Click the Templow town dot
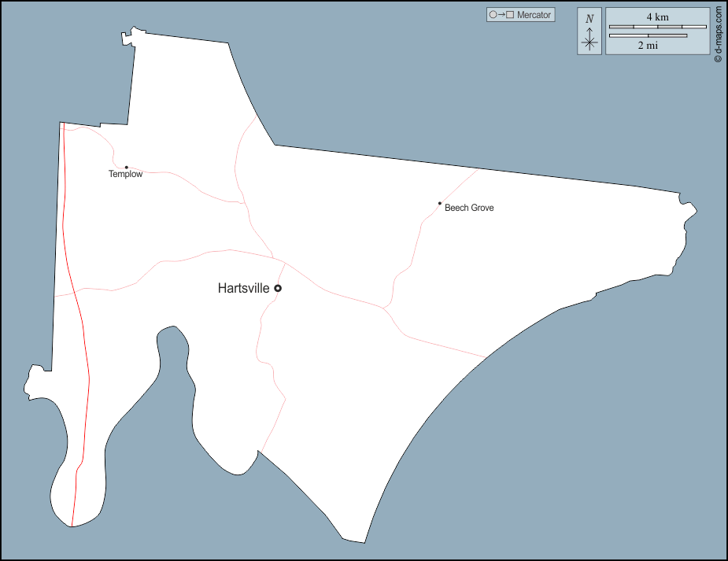This screenshot has width=728, height=561. [x=126, y=167]
